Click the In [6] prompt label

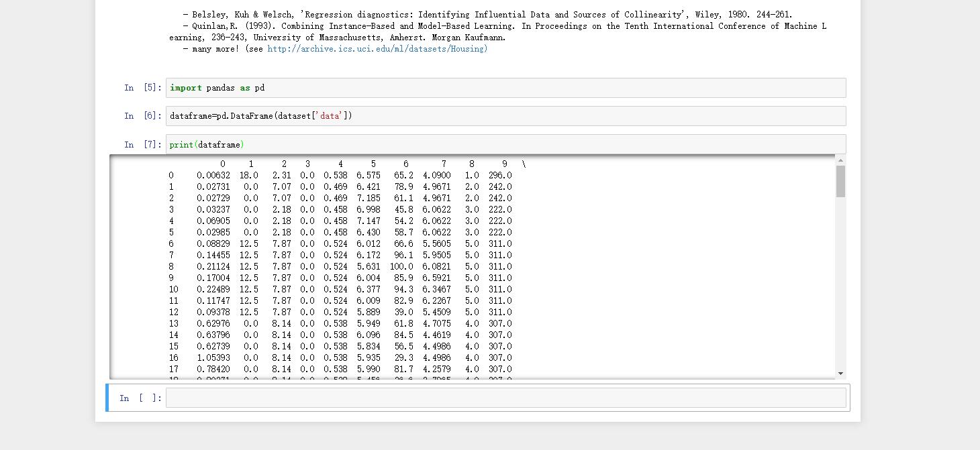[x=143, y=116]
